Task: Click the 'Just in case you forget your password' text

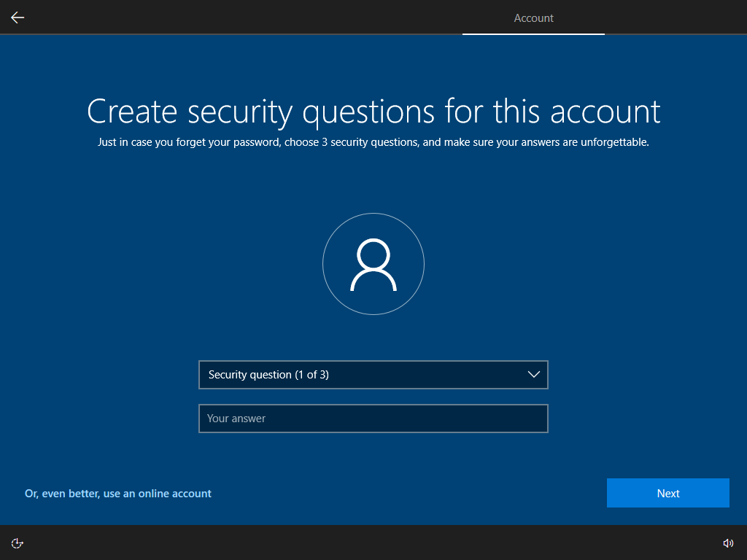Action: click(x=373, y=142)
